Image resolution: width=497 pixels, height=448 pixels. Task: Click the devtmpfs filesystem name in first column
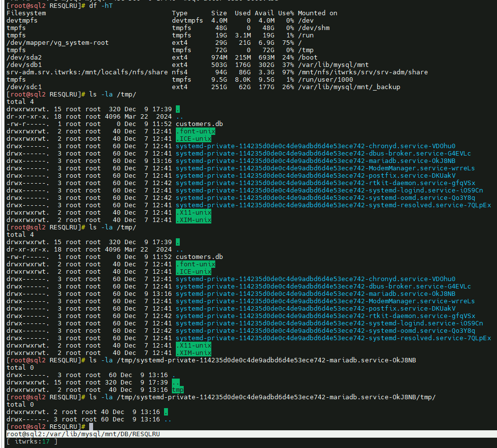22,20
